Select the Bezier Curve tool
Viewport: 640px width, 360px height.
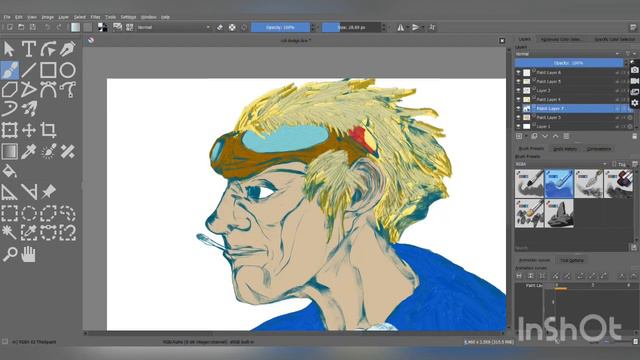click(x=48, y=89)
